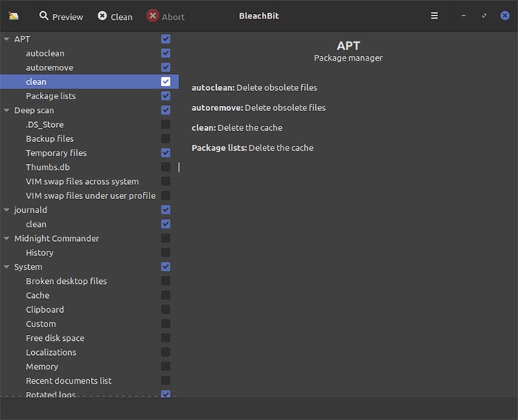This screenshot has width=518, height=420.
Task: Maximize the BleachBit window
Action: 484,16
